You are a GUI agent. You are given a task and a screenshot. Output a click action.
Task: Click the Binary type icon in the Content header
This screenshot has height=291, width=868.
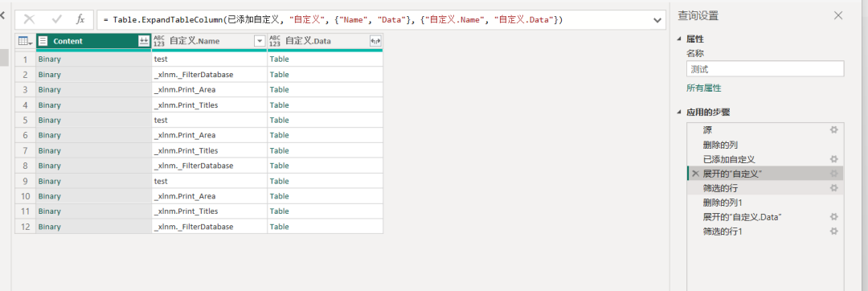(x=43, y=41)
